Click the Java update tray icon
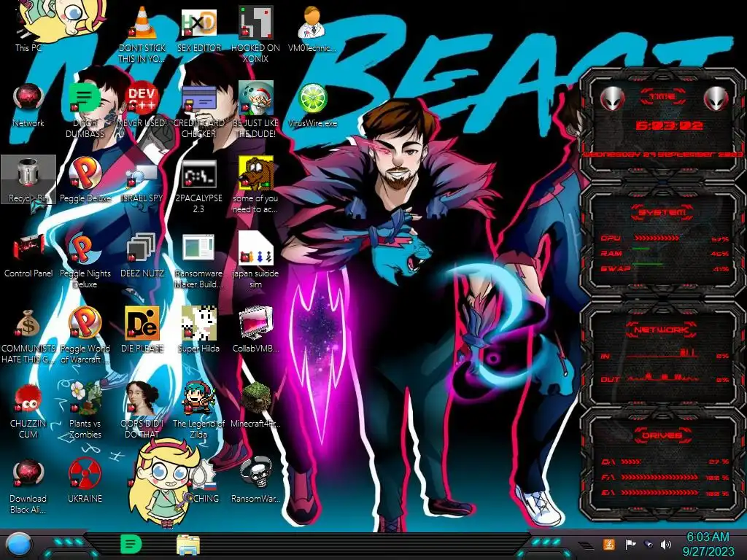The width and height of the screenshot is (747, 560). 609,544
